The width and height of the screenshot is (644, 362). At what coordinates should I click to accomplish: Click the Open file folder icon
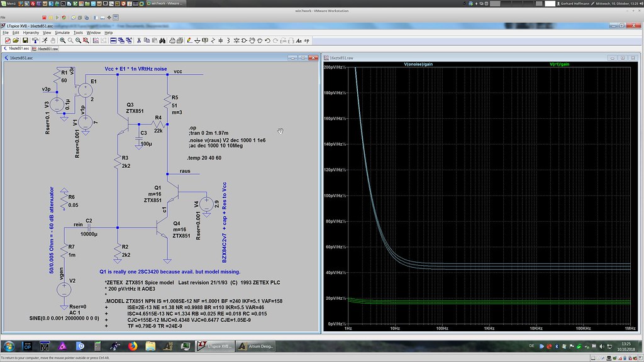16,40
